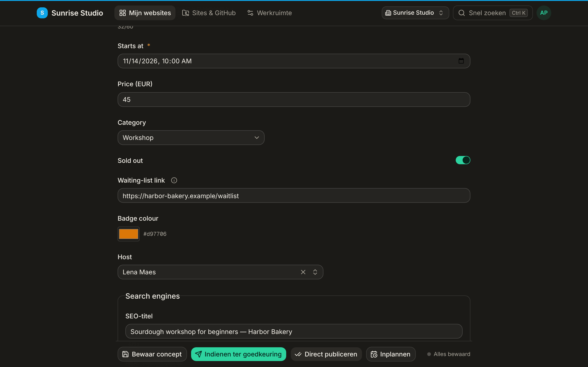The height and width of the screenshot is (367, 588).
Task: Clear the Lena Maes host selection
Action: (303, 272)
